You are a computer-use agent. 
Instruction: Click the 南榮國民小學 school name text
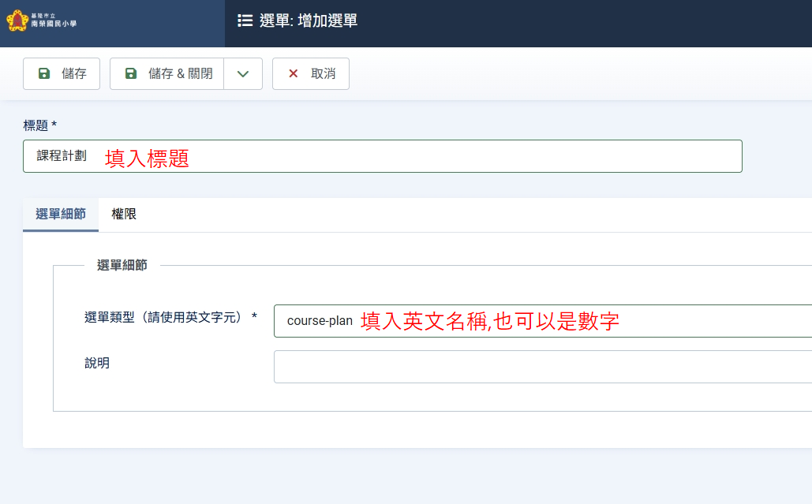pos(54,24)
